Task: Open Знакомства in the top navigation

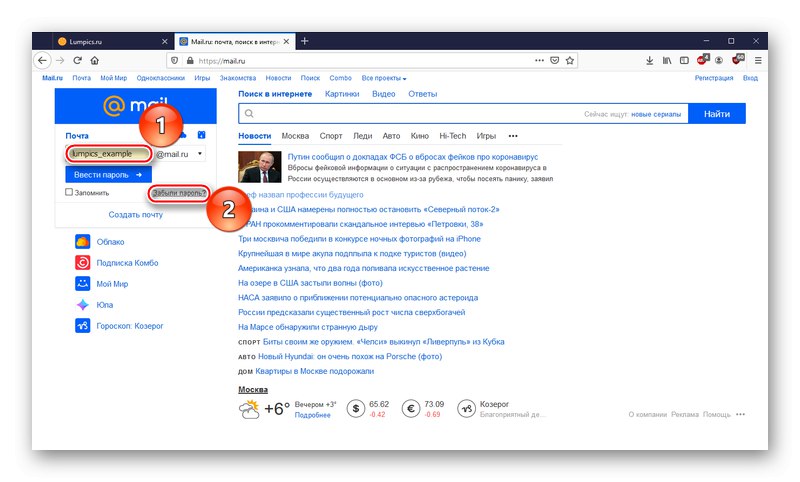Action: (x=238, y=78)
